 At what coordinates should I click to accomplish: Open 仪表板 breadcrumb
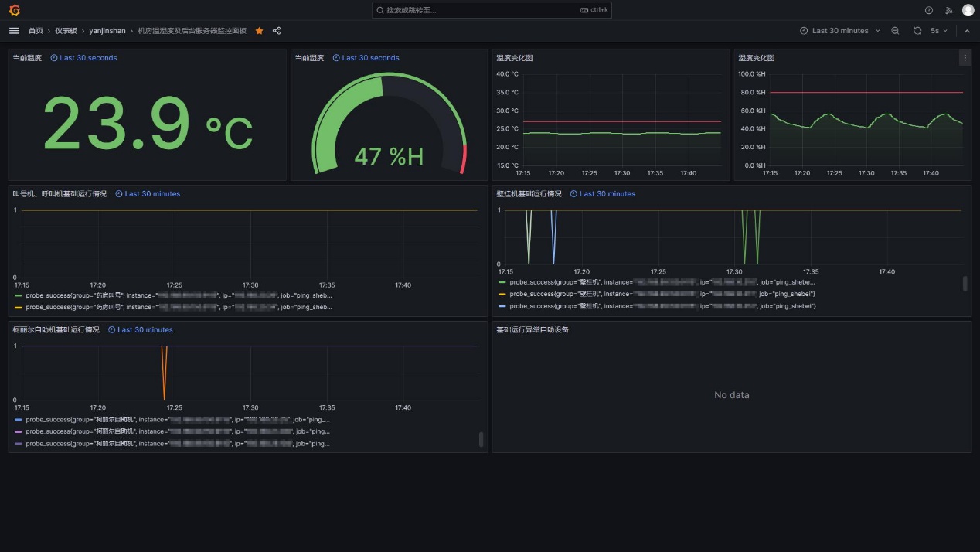(66, 31)
